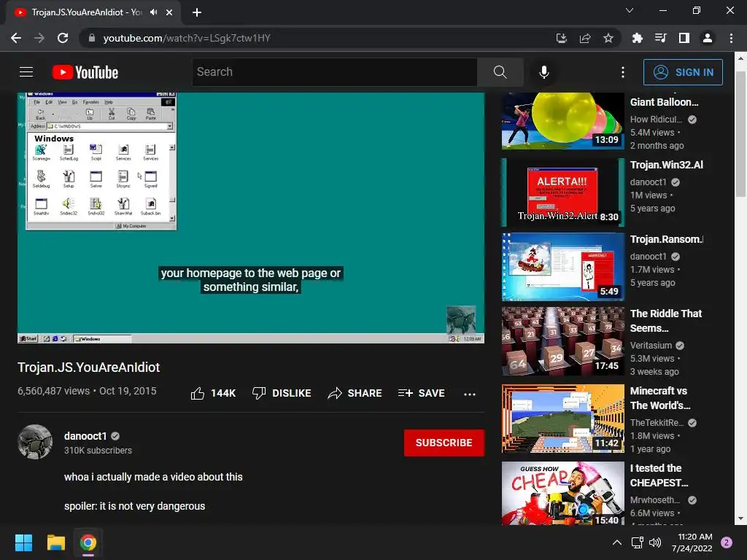Subscribe to danooct1 channel
This screenshot has height=560, width=747.
(444, 443)
